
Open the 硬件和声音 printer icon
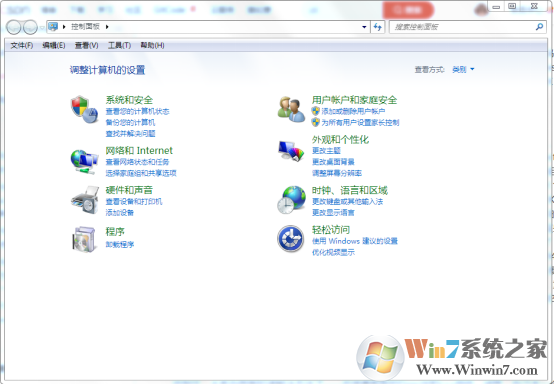pos(85,200)
